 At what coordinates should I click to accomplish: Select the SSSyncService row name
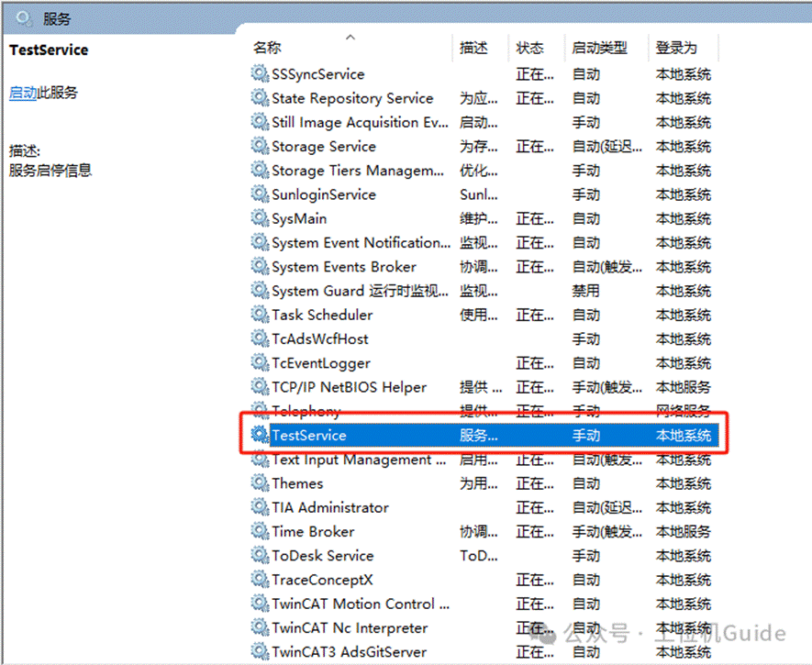[x=318, y=74]
